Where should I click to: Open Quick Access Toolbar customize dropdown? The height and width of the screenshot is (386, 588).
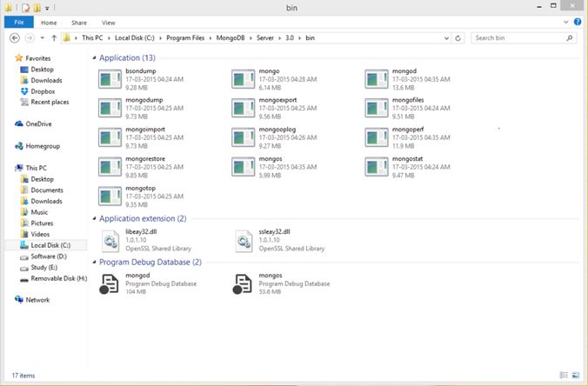pyautogui.click(x=47, y=8)
